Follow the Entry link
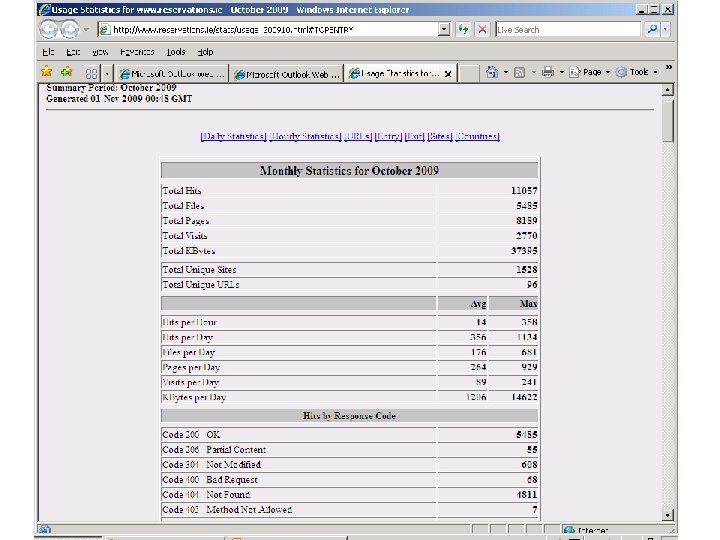The width and height of the screenshot is (720, 540). coord(388,136)
